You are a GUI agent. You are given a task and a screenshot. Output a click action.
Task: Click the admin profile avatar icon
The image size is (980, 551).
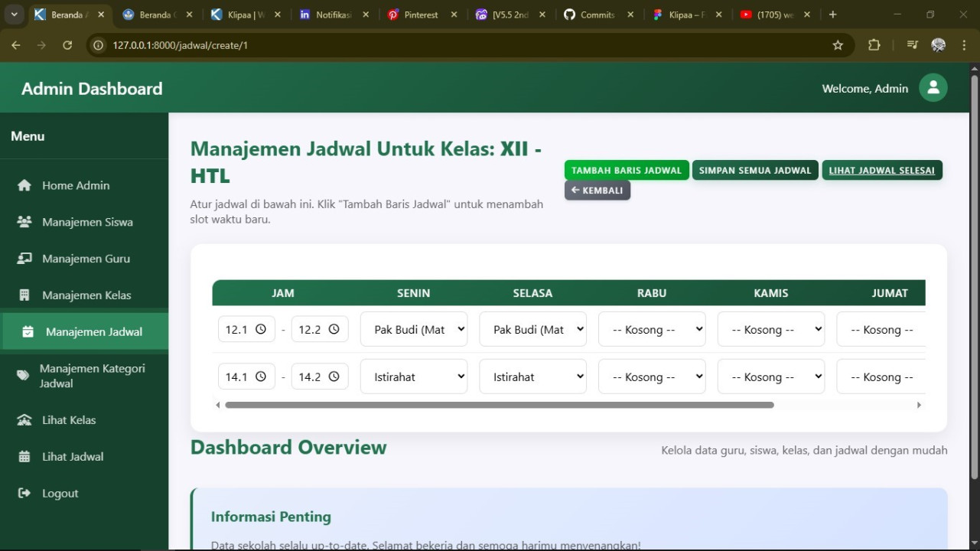click(933, 88)
